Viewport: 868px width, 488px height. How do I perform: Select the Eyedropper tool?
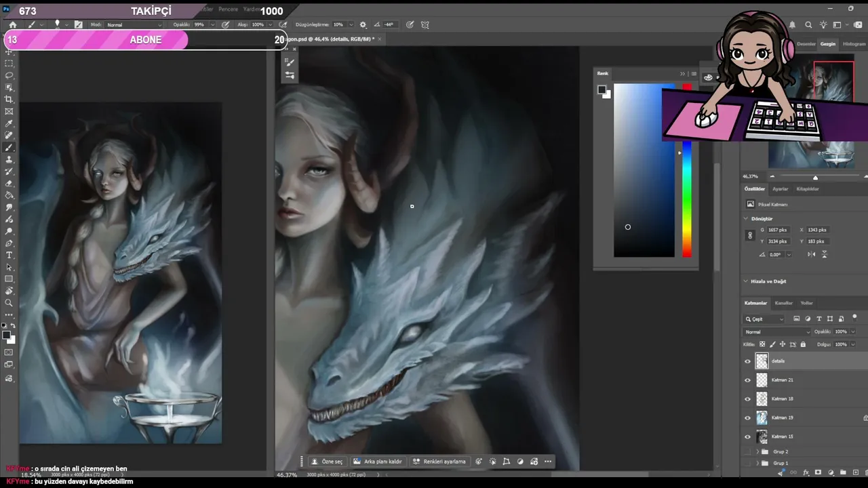pos(9,124)
